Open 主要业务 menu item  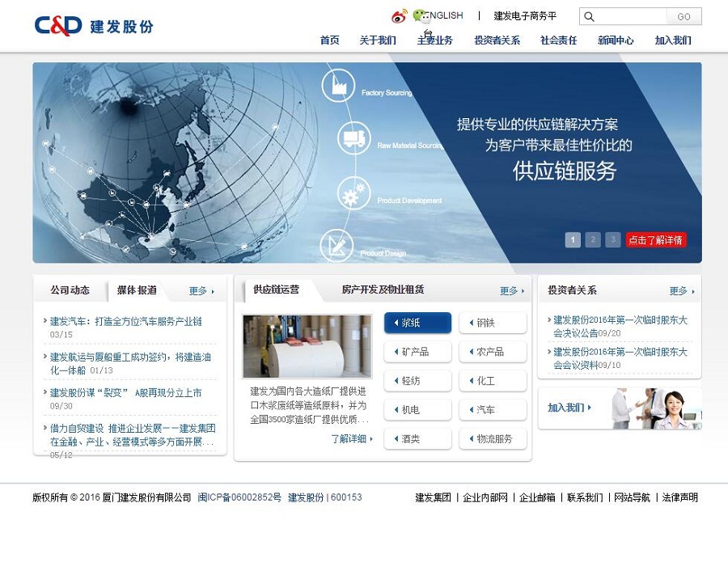(x=435, y=40)
